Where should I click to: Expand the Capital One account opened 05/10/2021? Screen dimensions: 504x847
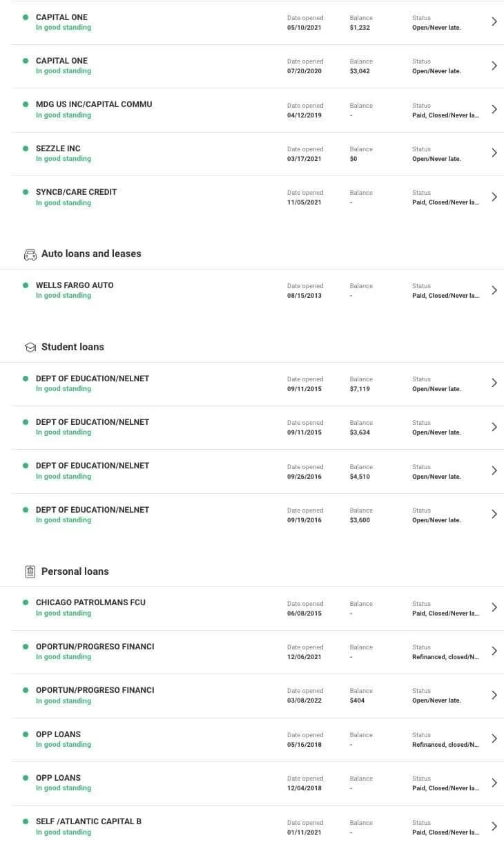click(494, 21)
